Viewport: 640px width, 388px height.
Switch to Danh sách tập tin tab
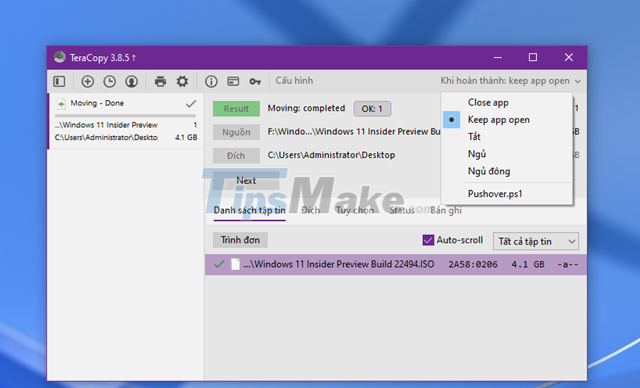pyautogui.click(x=249, y=211)
